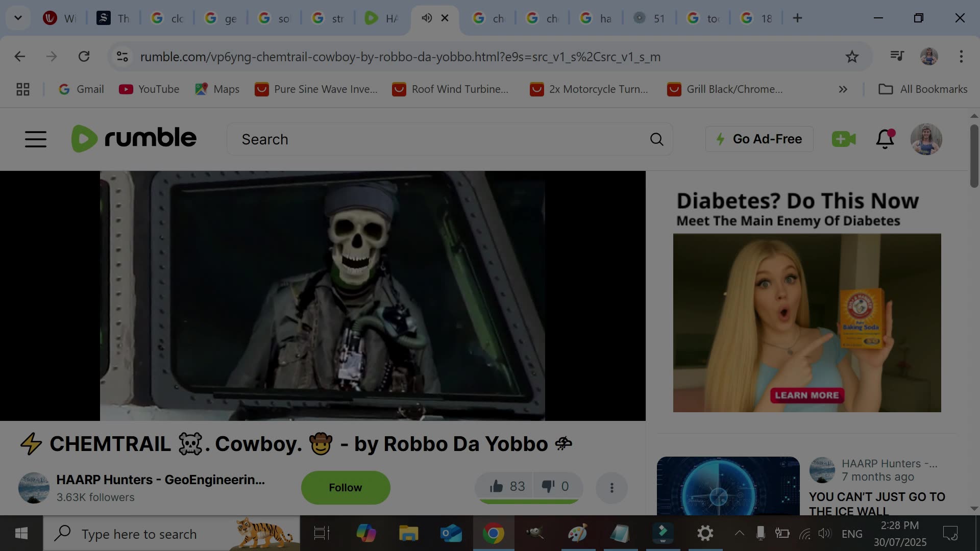Click the Rumble logo
Image resolution: width=980 pixels, height=551 pixels.
click(134, 138)
